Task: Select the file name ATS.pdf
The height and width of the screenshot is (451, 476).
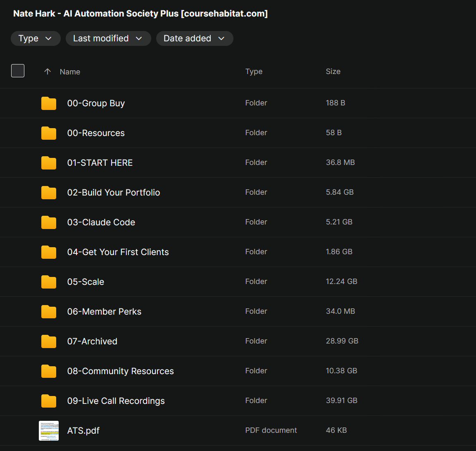Action: 83,431
